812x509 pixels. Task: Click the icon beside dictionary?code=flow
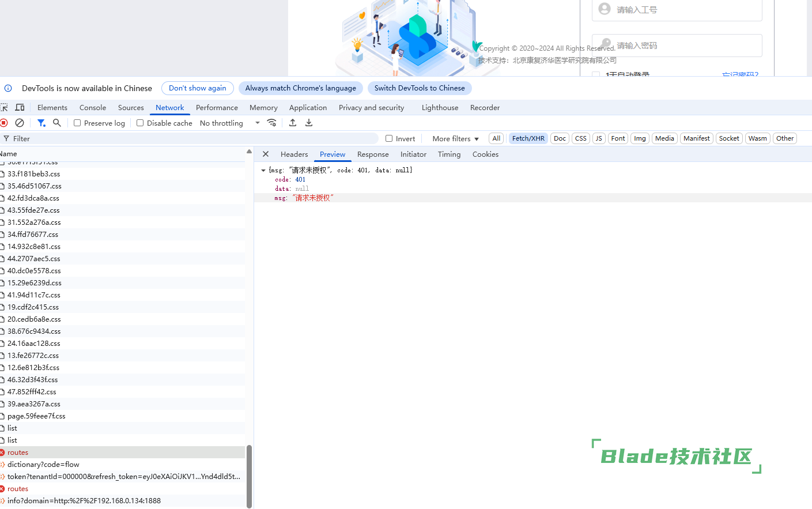click(x=2, y=465)
